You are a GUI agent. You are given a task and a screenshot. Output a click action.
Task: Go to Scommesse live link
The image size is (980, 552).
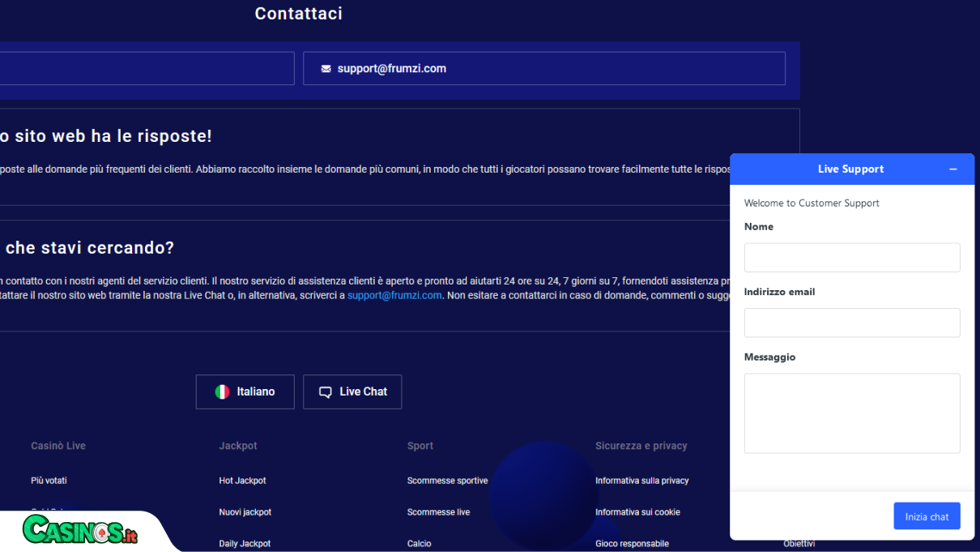click(x=438, y=512)
